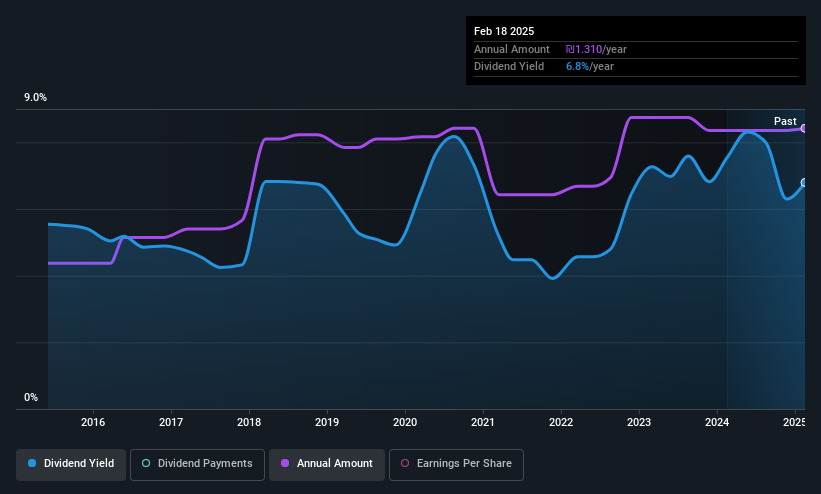Click the teal Dividend Payments legend circle
Screen dimensions: 821x494
pos(146,463)
